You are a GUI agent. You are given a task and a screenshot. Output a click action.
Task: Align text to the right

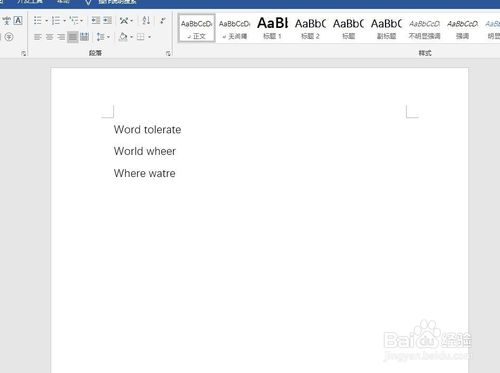[x=61, y=37]
